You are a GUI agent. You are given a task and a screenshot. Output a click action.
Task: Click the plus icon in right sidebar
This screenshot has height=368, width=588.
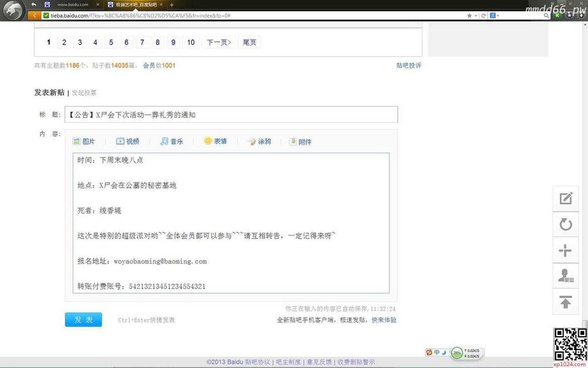565,250
